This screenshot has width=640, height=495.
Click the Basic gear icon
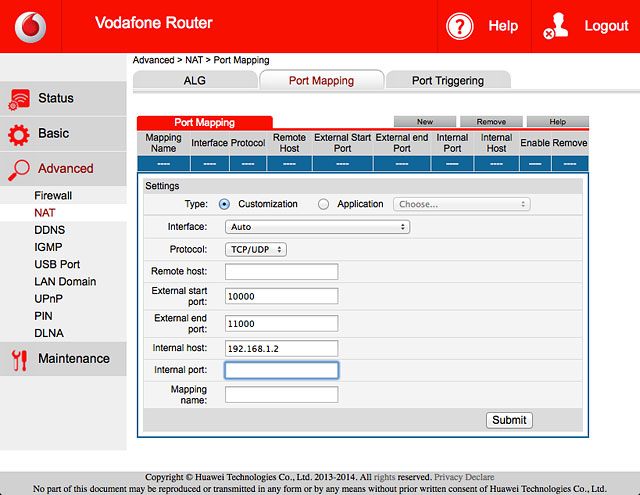pyautogui.click(x=19, y=135)
